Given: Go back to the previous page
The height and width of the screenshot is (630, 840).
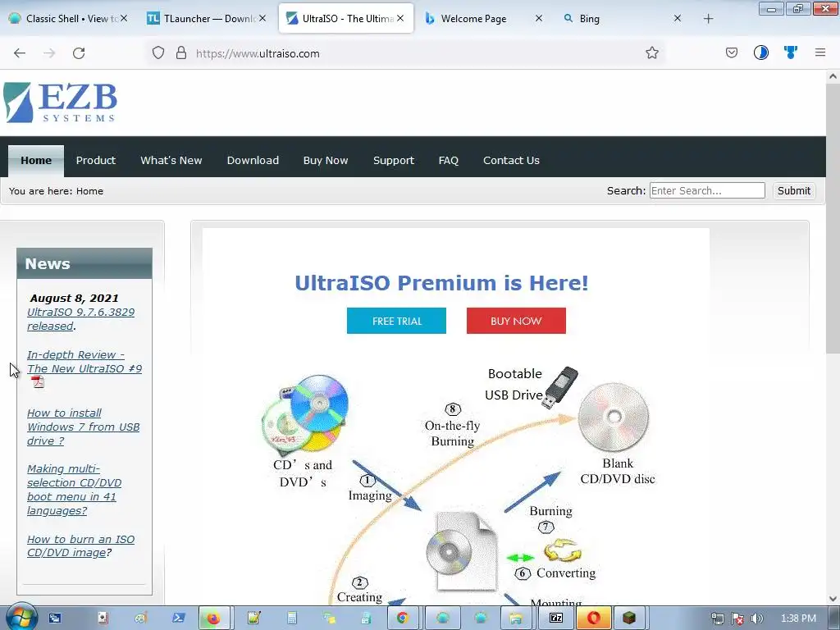Looking at the screenshot, I should (20, 53).
